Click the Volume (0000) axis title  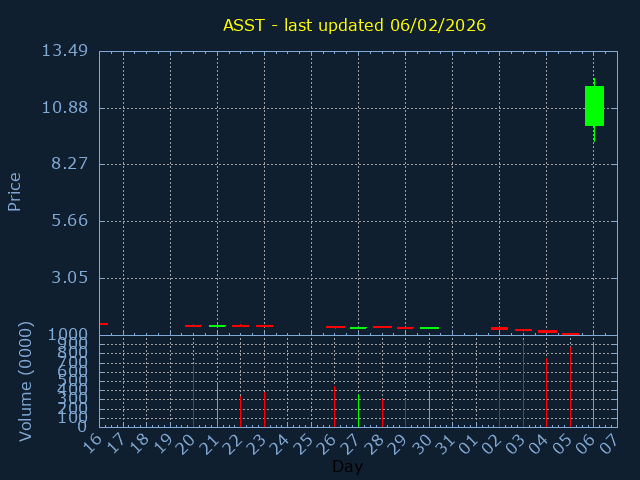26,381
